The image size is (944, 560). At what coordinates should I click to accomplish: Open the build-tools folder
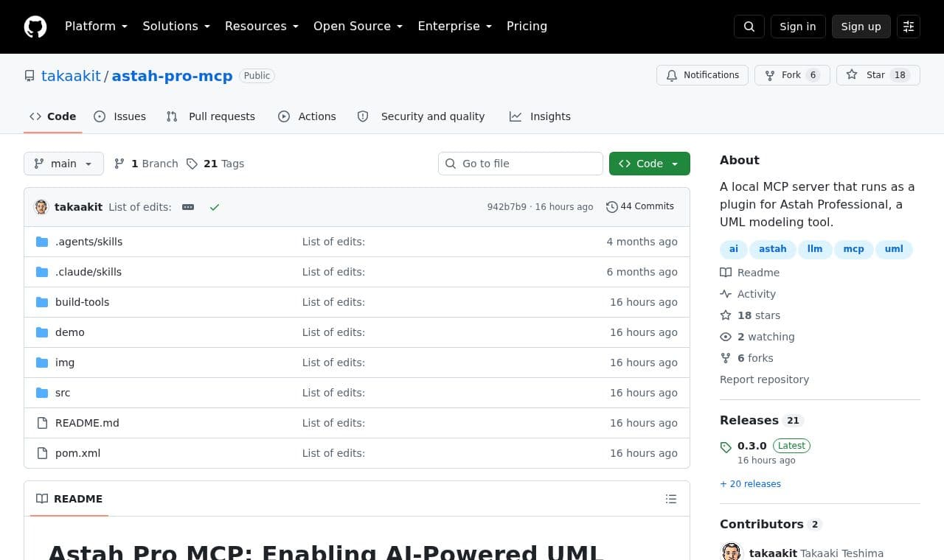[83, 302]
